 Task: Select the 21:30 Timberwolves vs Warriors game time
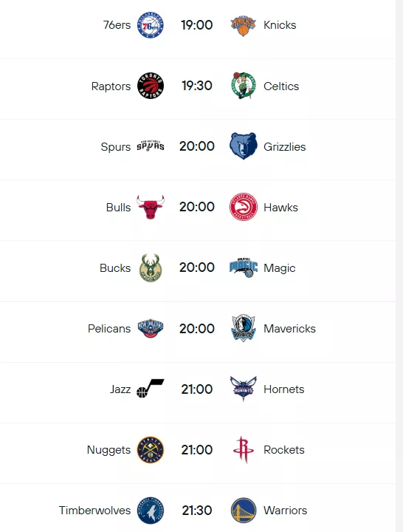coord(197,511)
